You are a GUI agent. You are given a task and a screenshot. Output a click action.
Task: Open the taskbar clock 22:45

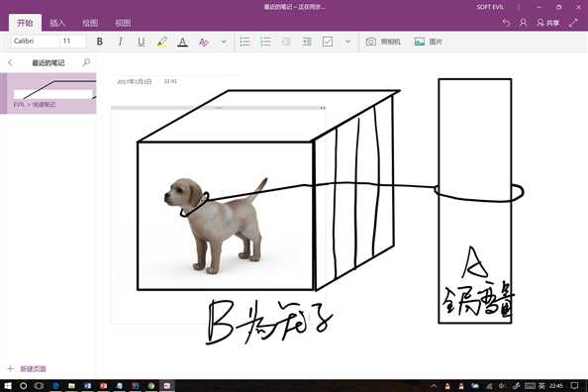(x=555, y=386)
